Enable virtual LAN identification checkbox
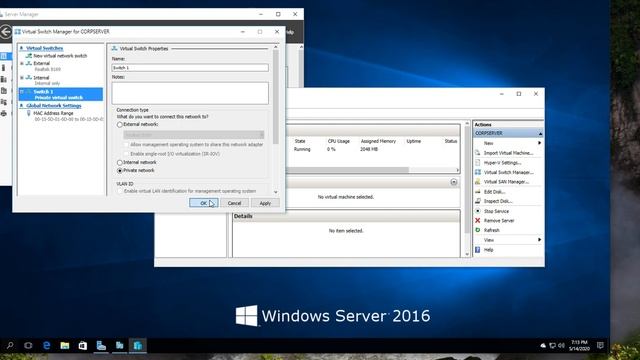 click(120, 191)
